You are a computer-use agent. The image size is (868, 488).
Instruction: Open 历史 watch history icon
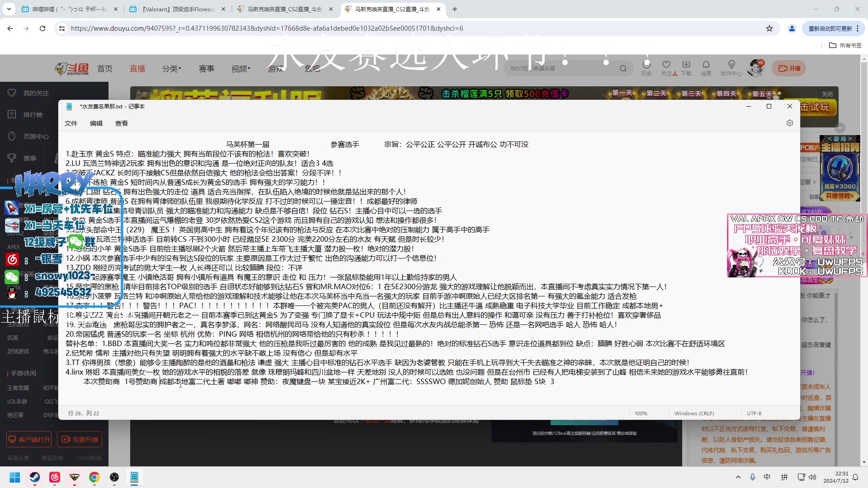646,68
